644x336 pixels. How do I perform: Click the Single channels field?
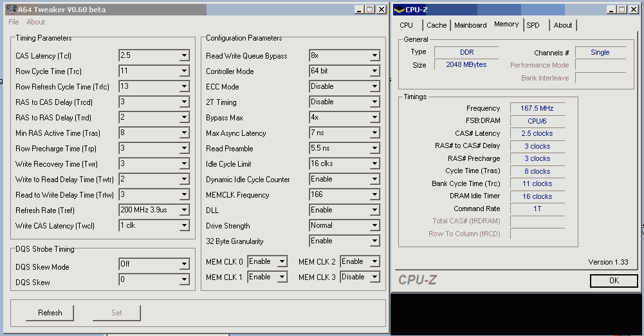pyautogui.click(x=600, y=52)
